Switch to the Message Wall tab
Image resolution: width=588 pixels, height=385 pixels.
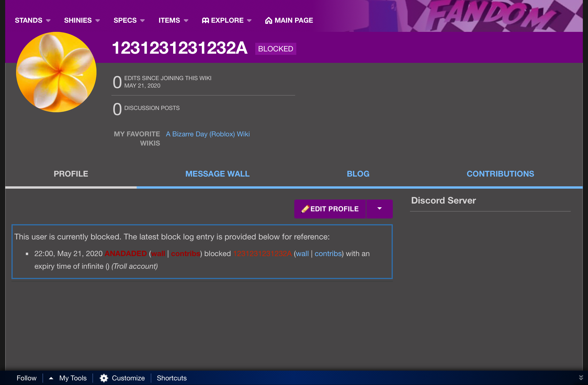[x=217, y=174]
